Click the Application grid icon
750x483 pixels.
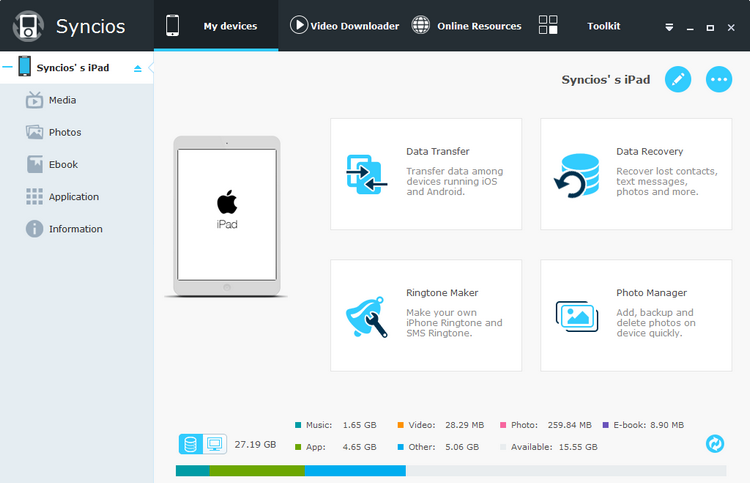pyautogui.click(x=34, y=197)
